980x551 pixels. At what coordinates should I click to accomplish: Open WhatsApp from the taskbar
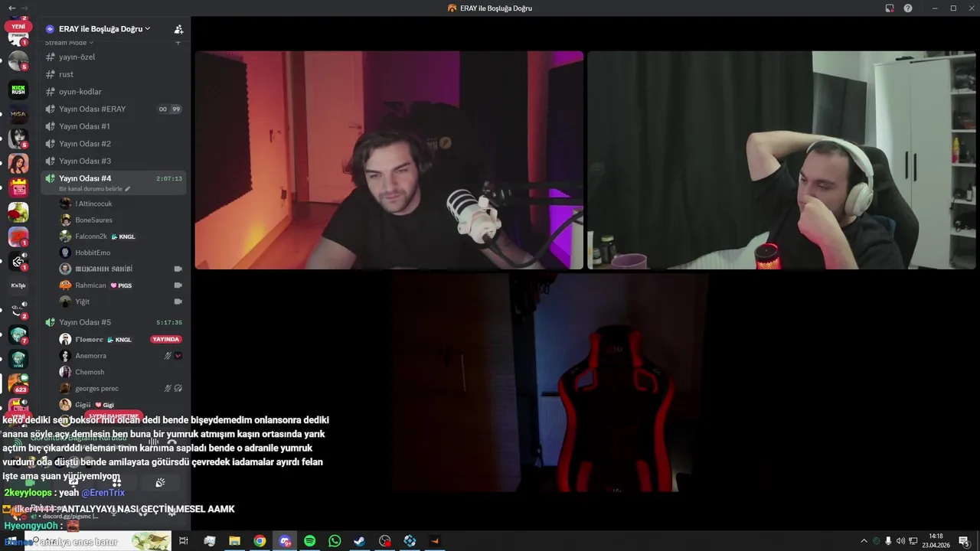[x=335, y=541]
